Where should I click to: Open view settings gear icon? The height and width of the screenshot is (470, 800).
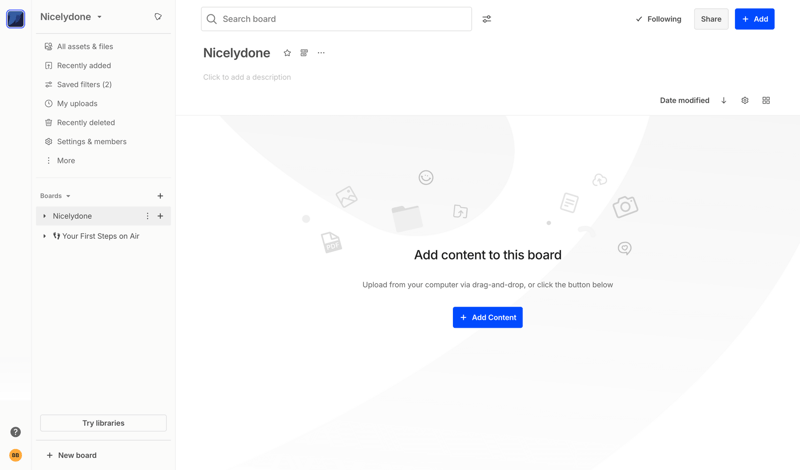745,101
